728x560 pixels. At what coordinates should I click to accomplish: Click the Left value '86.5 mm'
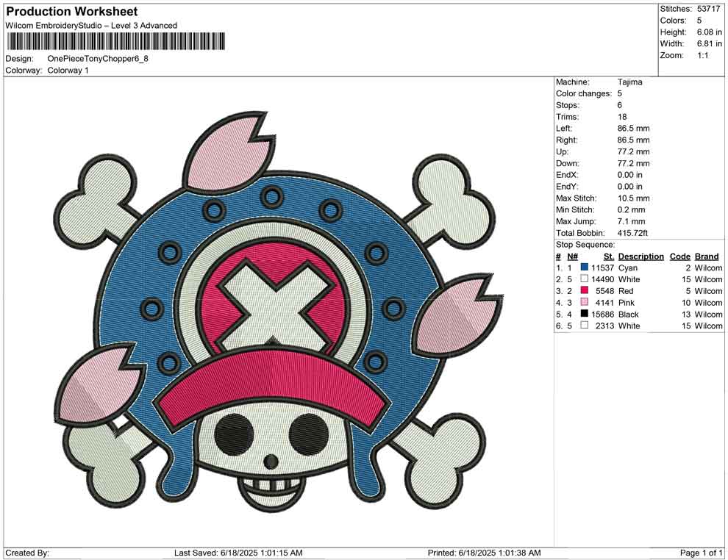click(x=633, y=128)
